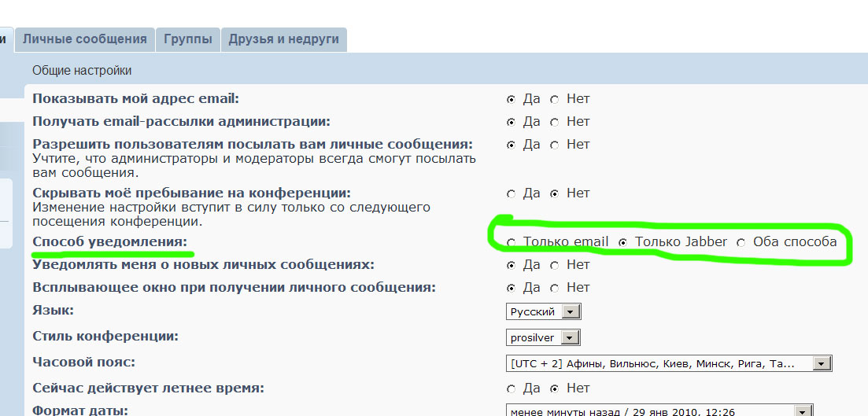
Task: Enable Да for hiding my presence on the conference
Action: tap(512, 194)
